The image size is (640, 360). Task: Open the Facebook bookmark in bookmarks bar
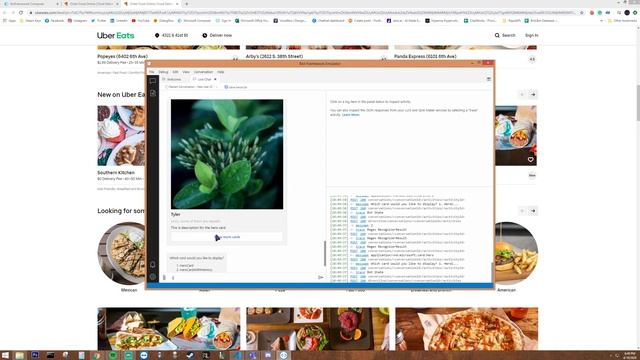pyautogui.click(x=55, y=20)
